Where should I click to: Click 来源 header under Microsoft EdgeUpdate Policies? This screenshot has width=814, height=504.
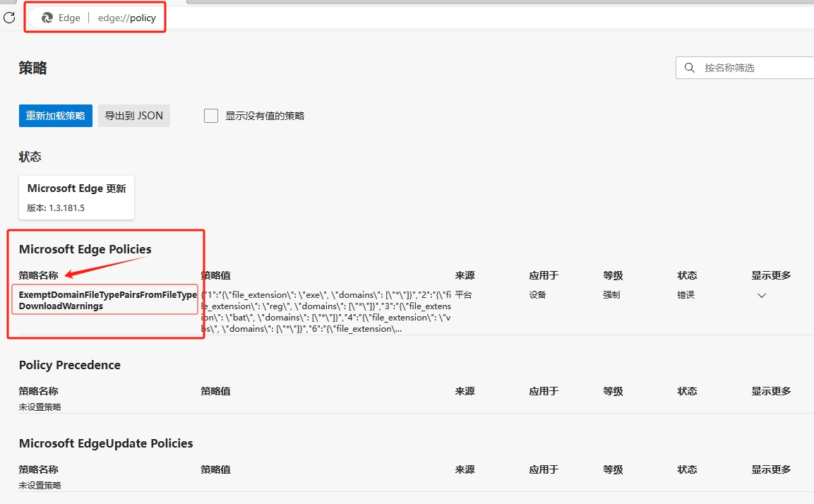point(465,469)
